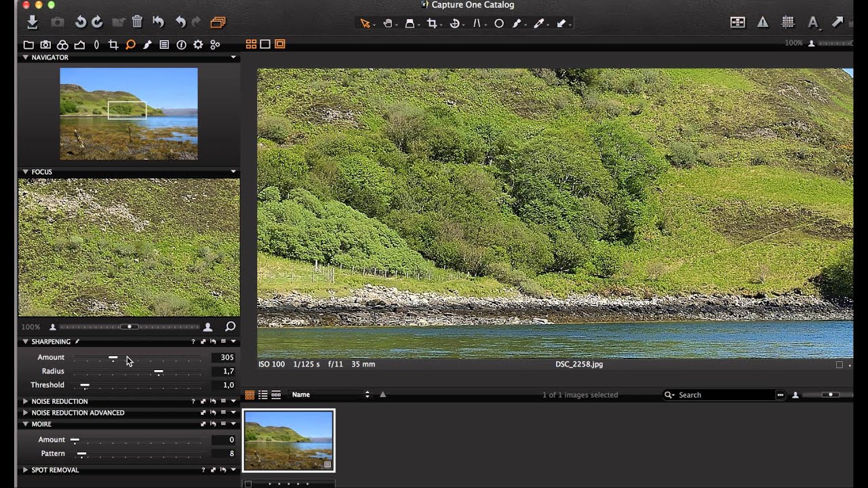Viewport: 868px width, 488px height.
Task: Switch viewer to single-view mode
Action: pos(265,44)
